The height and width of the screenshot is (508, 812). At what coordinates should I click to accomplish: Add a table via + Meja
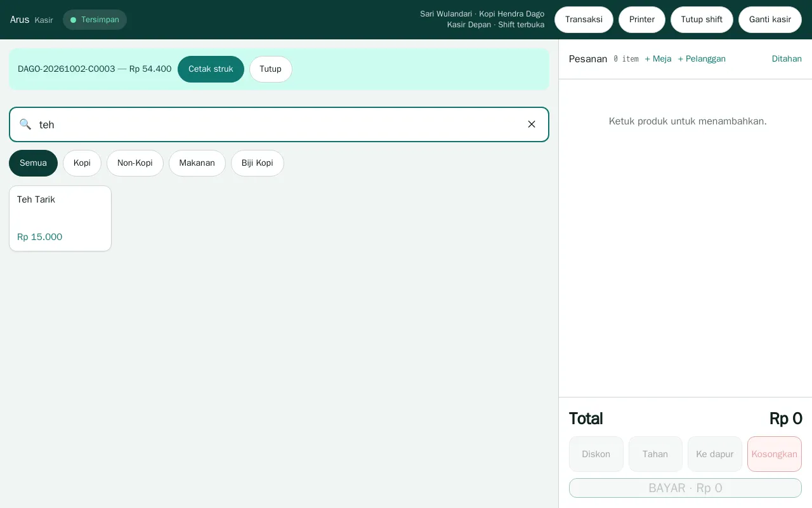pos(658,59)
